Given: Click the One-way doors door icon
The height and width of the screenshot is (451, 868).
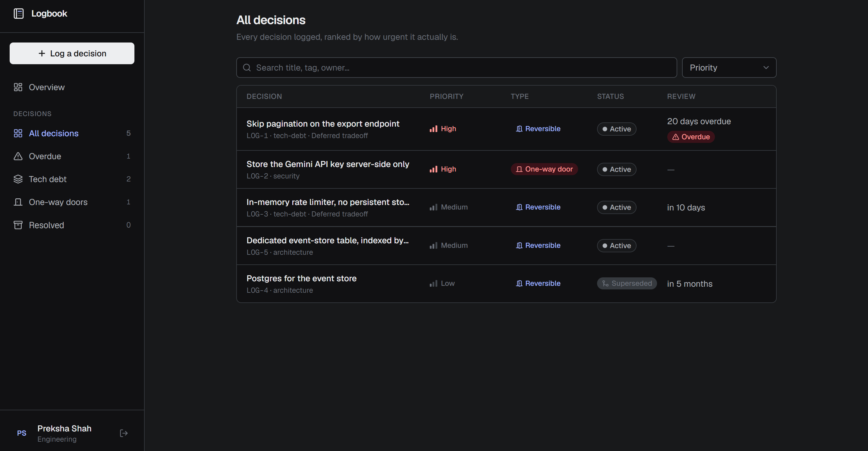Looking at the screenshot, I should point(18,202).
